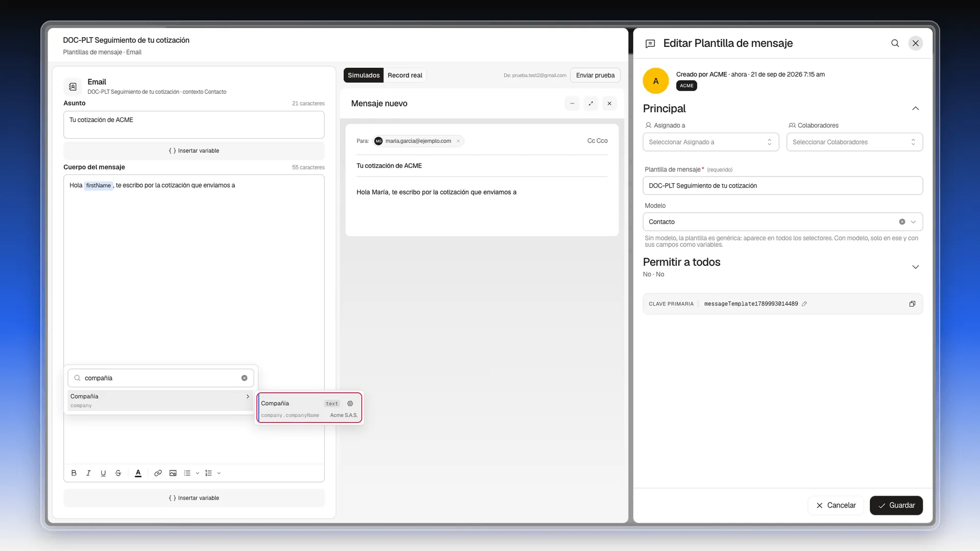Copy the primary key value
Screen dimensions: 980x551
click(912, 304)
